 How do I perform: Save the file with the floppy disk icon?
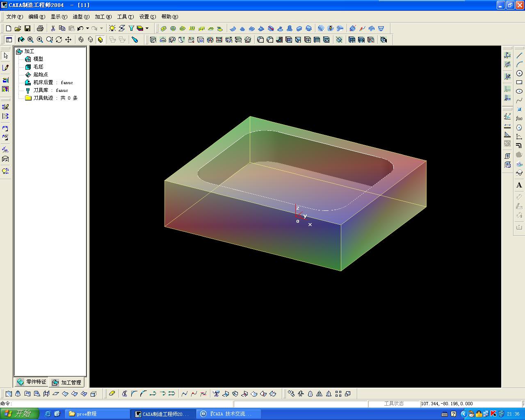click(x=27, y=28)
